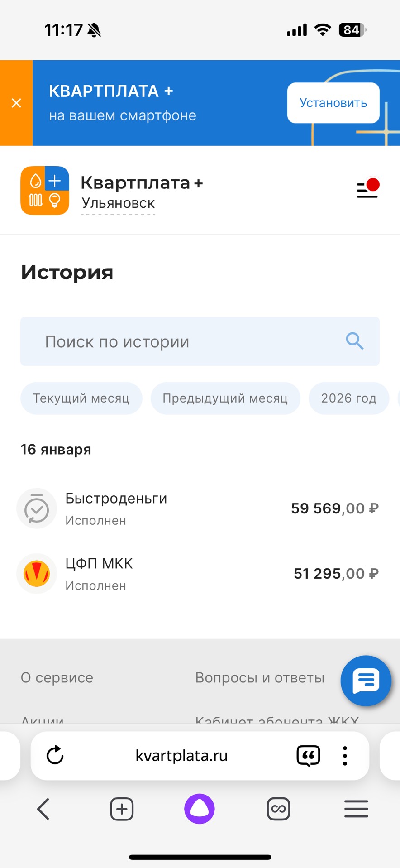The width and height of the screenshot is (400, 868).
Task: Tap the Квартплата+ app logo
Action: click(x=44, y=190)
